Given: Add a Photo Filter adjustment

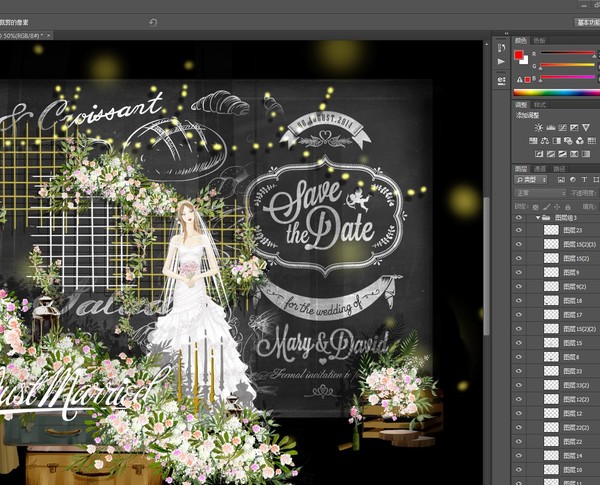Looking at the screenshot, I should [x=568, y=141].
